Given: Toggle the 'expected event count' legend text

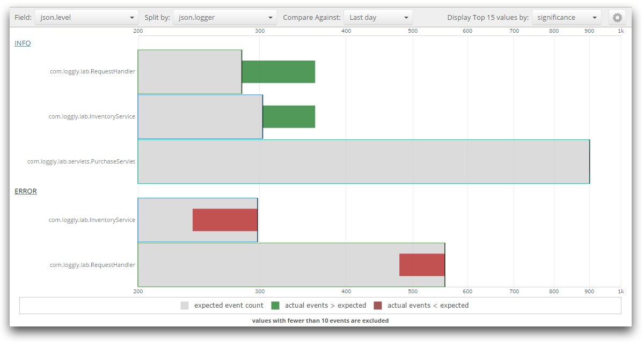Looking at the screenshot, I should tap(229, 306).
